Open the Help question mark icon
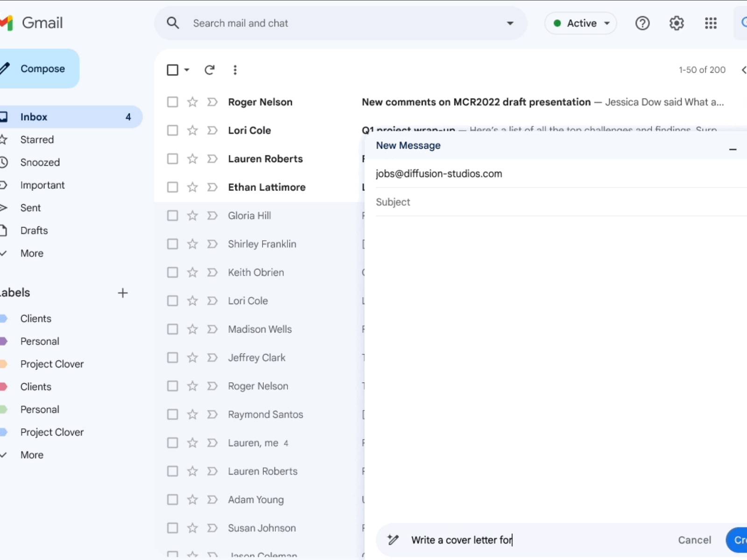Screen dimensions: 747x560 point(642,23)
